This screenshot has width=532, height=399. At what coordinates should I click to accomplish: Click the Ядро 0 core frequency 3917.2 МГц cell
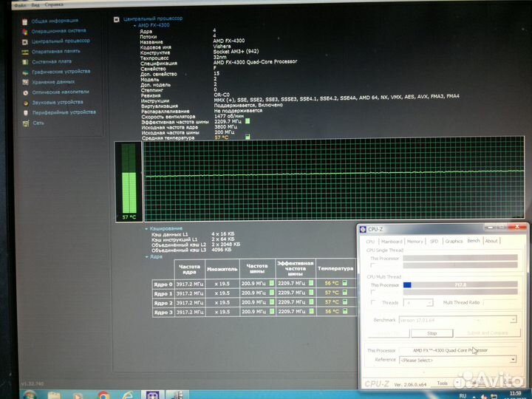pyautogui.click(x=190, y=284)
